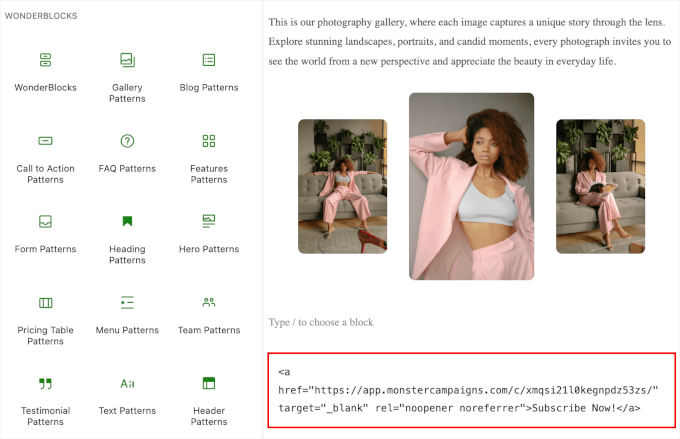680x439 pixels.
Task: Open Gallery Patterns block
Action: click(x=127, y=60)
